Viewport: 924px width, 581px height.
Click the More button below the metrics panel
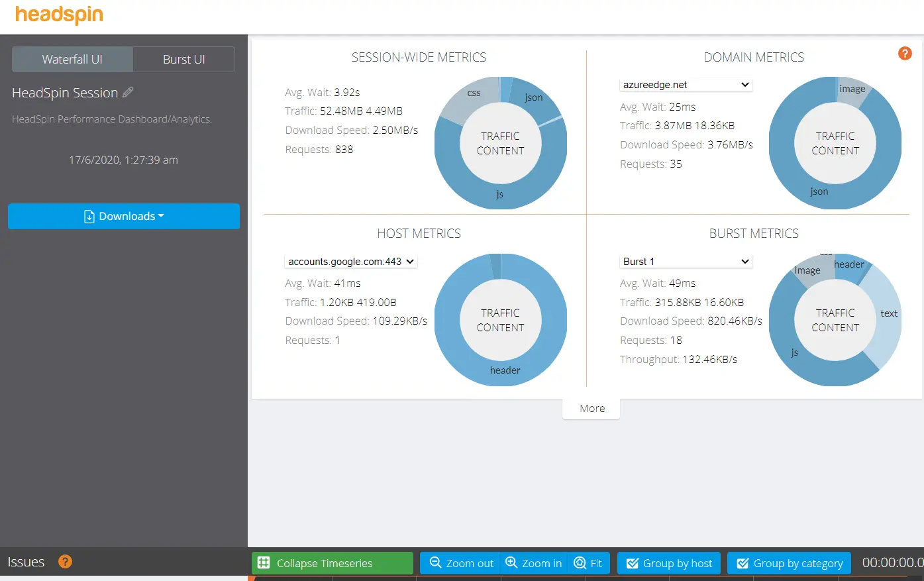(591, 408)
